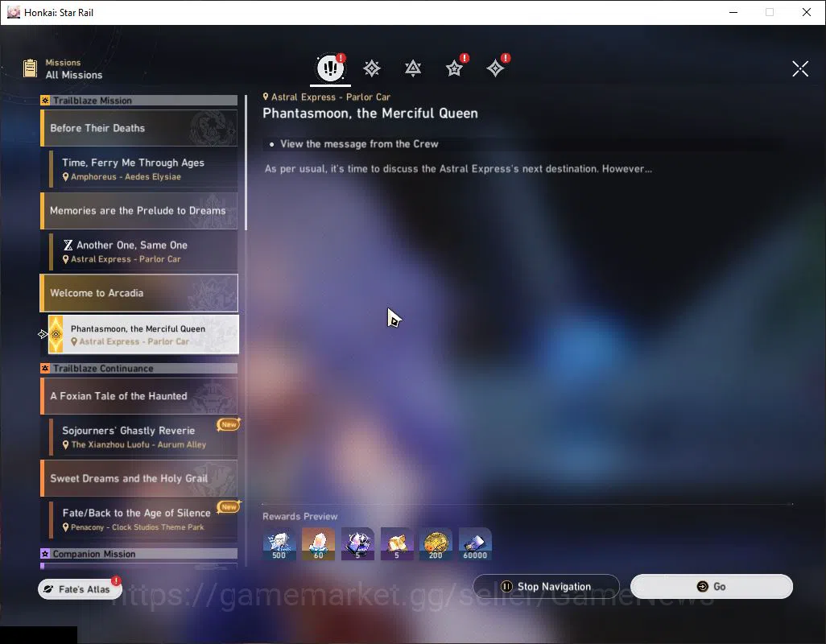Screen dimensions: 826x644
Task: View the 200 coin reward icon
Action: (436, 544)
